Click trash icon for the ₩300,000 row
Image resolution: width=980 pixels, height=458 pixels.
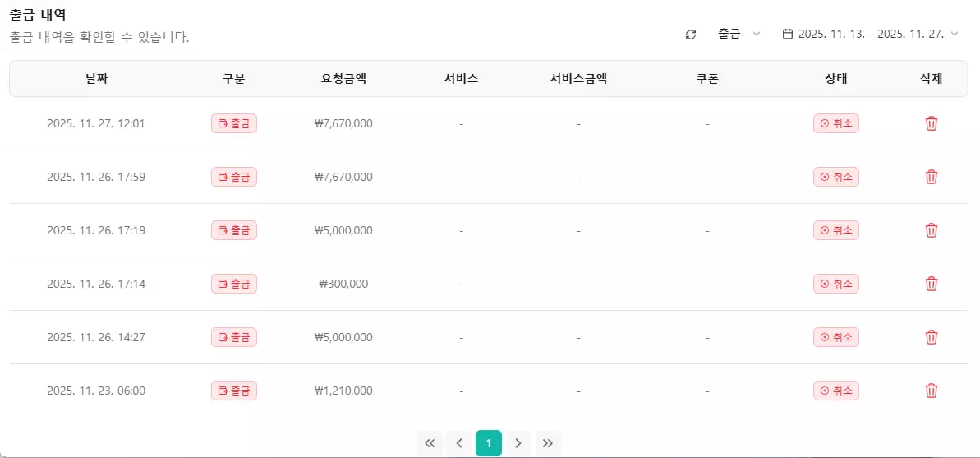click(x=932, y=284)
